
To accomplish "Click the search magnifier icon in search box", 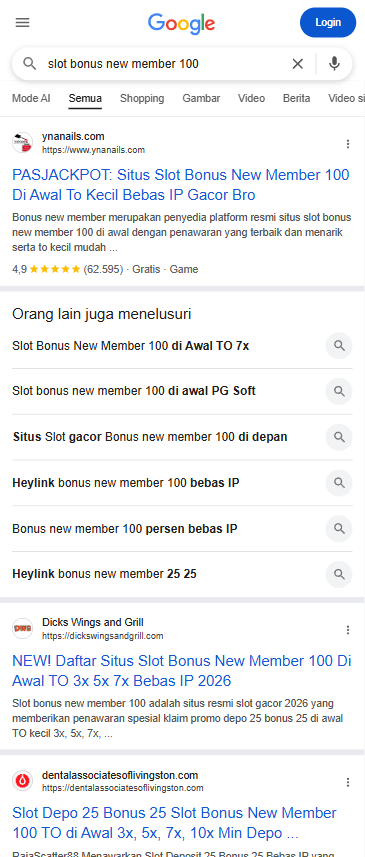I will click(x=30, y=64).
